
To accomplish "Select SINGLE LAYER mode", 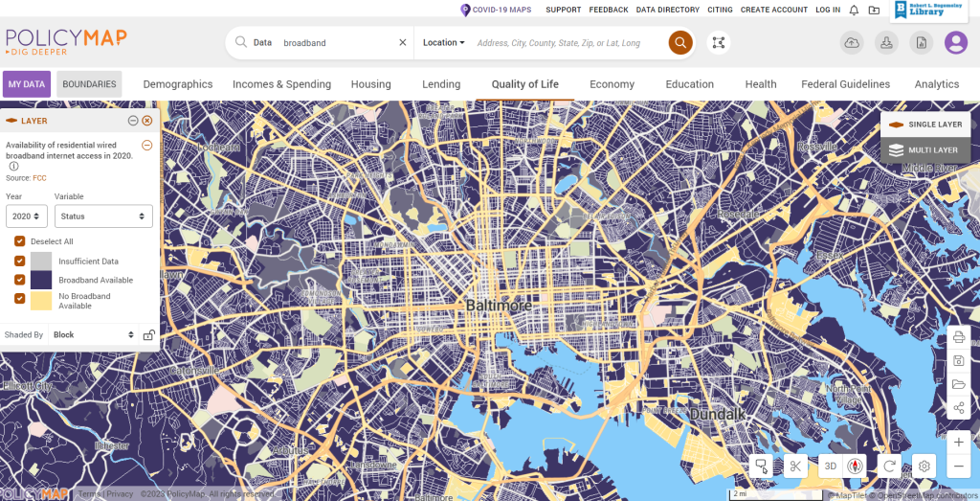I will [x=925, y=125].
